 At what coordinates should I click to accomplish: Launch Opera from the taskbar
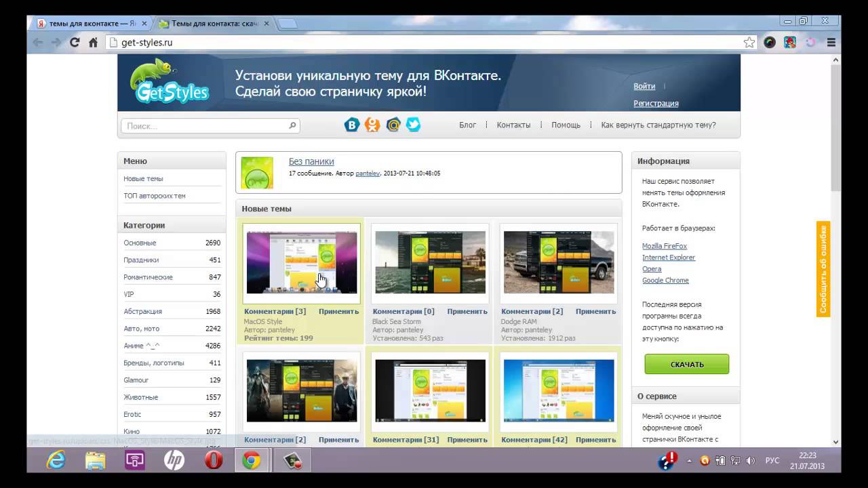coord(214,461)
